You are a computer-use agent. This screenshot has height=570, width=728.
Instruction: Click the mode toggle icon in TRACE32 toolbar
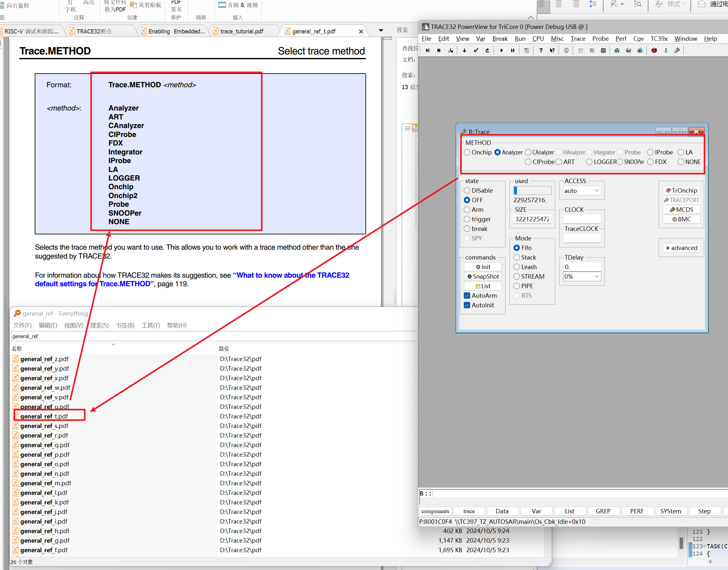tap(527, 50)
